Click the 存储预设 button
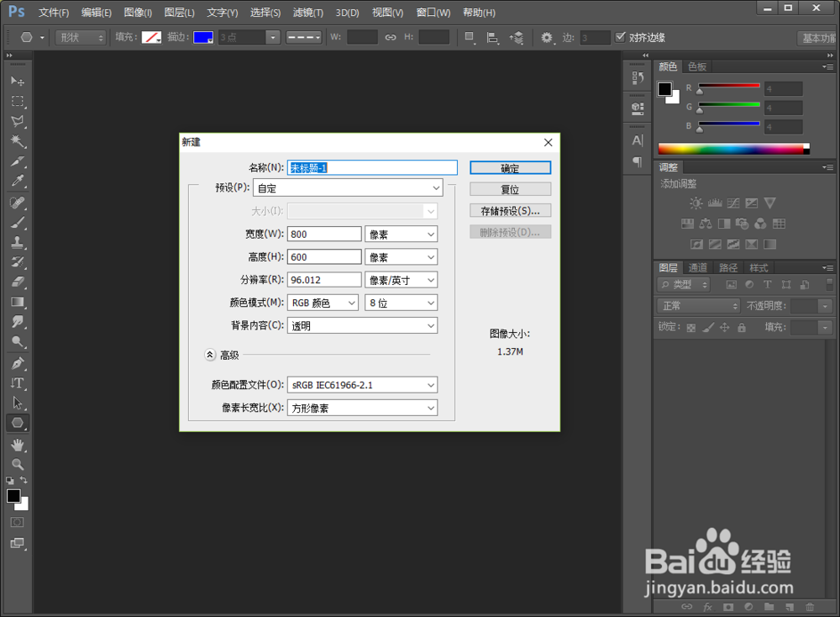The height and width of the screenshot is (617, 840). (510, 209)
